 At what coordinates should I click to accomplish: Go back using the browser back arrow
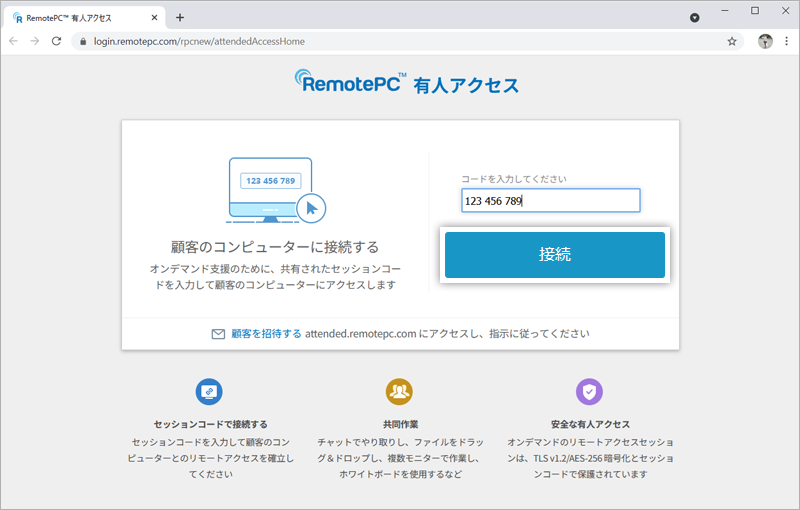click(14, 41)
